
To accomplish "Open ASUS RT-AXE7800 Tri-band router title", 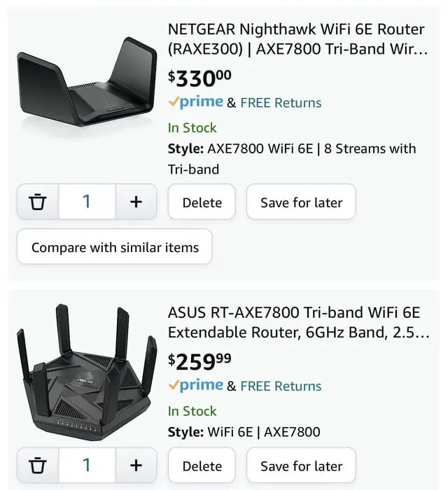I will [298, 323].
